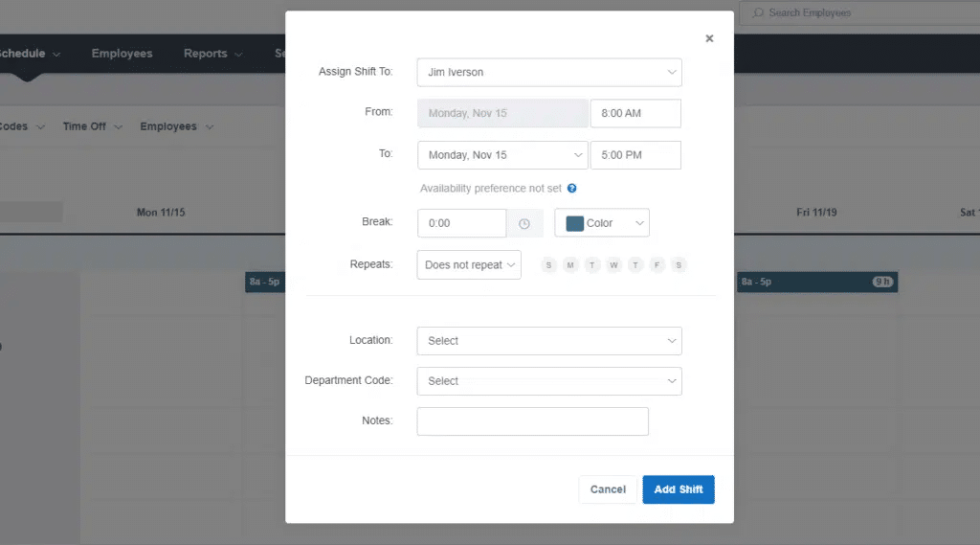
Task: Open the Assign Shift To dropdown
Action: (549, 72)
